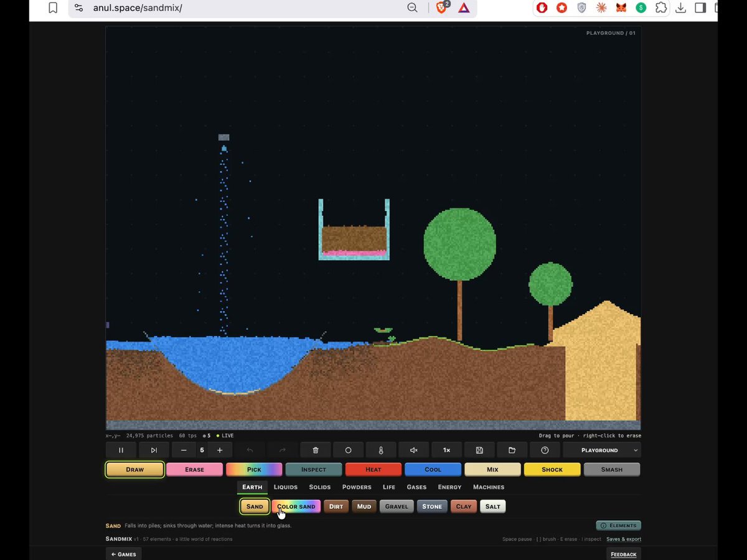This screenshot has width=747, height=560.
Task: Click the green dollar extension icon
Action: point(641,8)
